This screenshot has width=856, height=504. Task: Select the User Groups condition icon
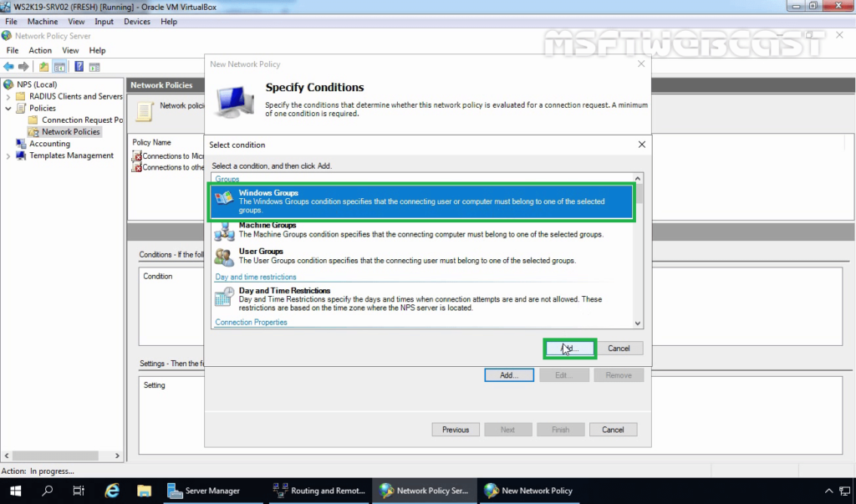click(224, 257)
